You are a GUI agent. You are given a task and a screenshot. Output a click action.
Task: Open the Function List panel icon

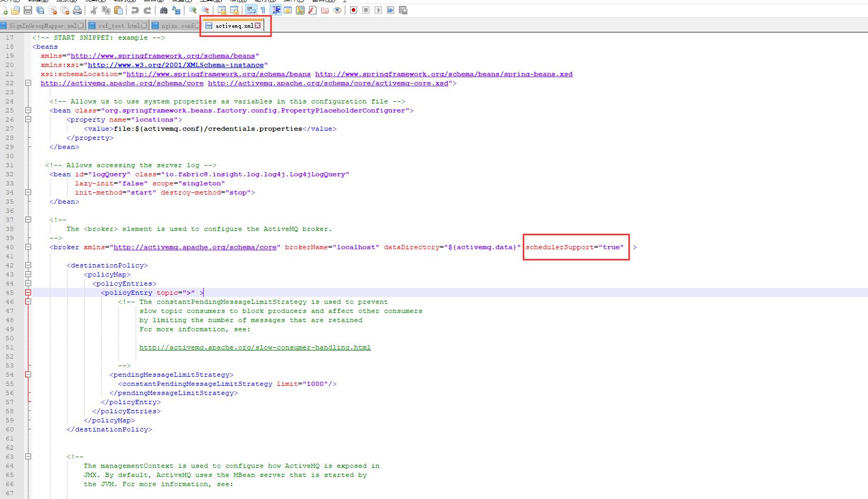[313, 10]
